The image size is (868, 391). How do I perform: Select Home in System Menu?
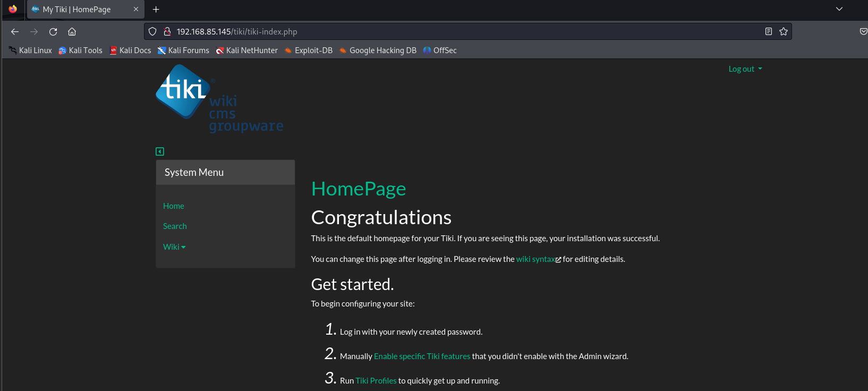click(x=174, y=206)
